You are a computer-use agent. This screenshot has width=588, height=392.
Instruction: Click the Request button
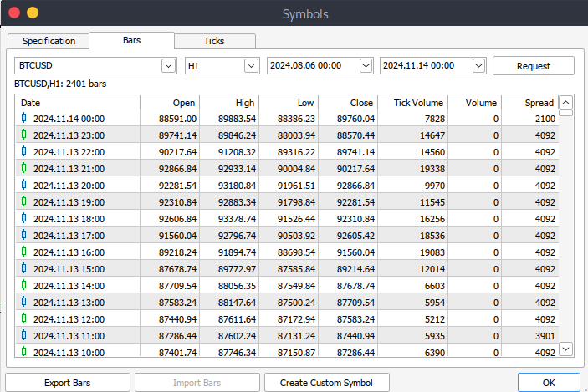(533, 66)
